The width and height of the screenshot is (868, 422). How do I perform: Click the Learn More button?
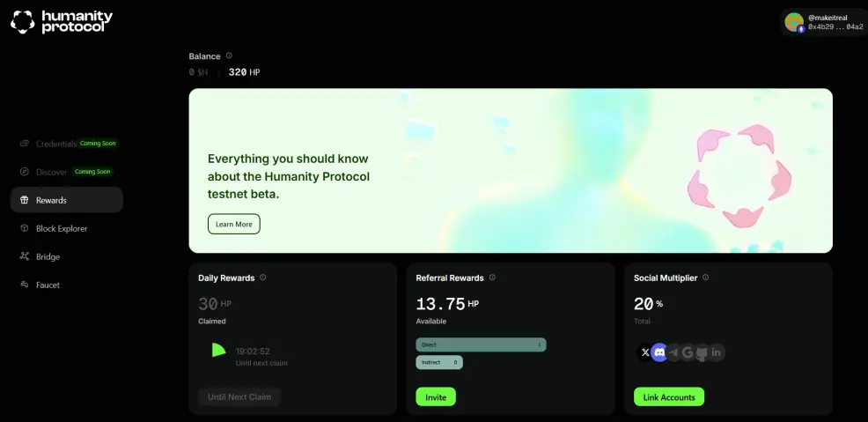click(x=233, y=225)
